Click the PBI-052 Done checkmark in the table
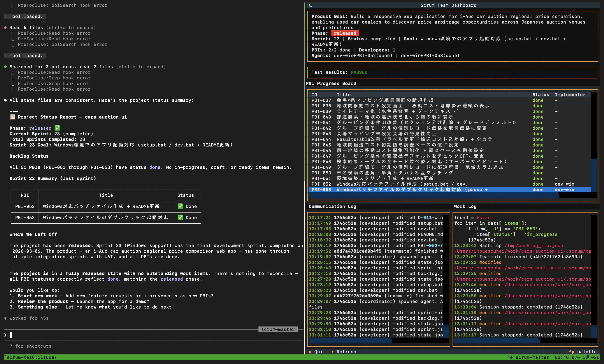604x364 pixels. 180,206
